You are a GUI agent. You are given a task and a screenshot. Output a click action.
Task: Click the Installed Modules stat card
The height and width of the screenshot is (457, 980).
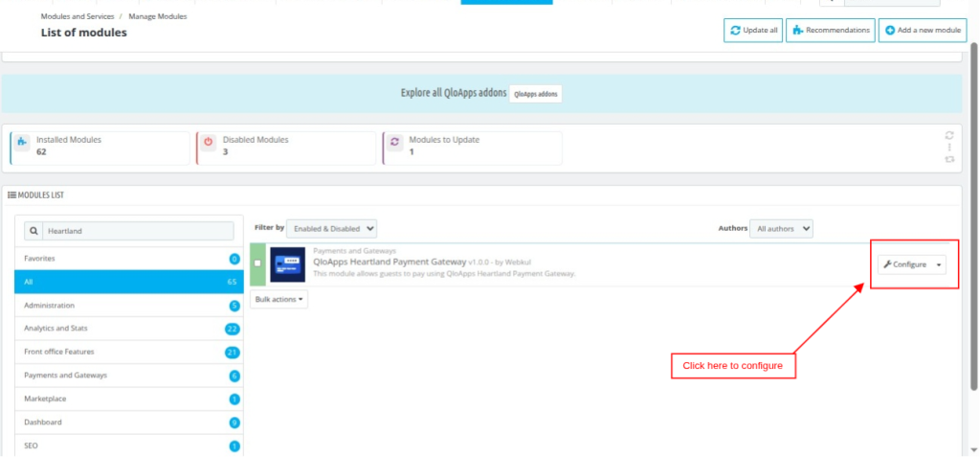(x=100, y=149)
